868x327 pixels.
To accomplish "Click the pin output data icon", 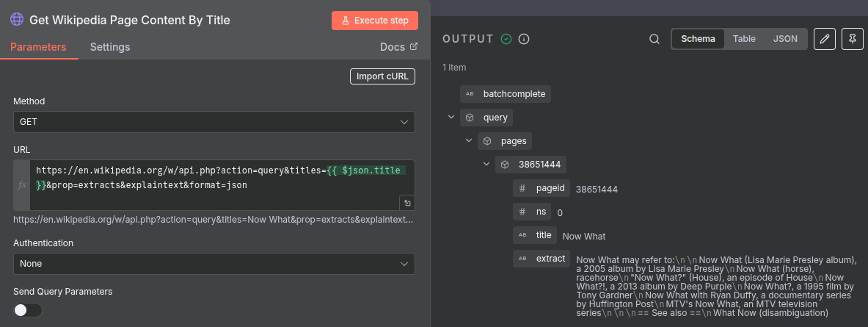I will pos(852,39).
